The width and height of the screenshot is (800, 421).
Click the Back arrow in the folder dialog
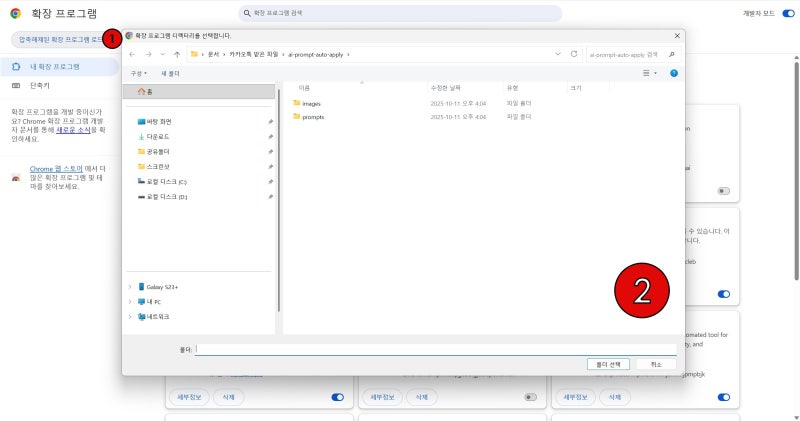coord(132,55)
